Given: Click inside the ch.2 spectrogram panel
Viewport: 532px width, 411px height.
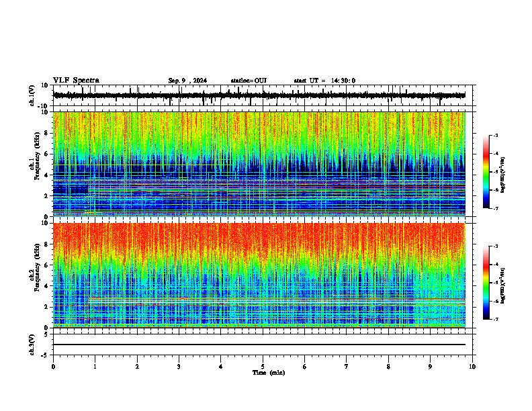Looking at the screenshot, I should [259, 275].
